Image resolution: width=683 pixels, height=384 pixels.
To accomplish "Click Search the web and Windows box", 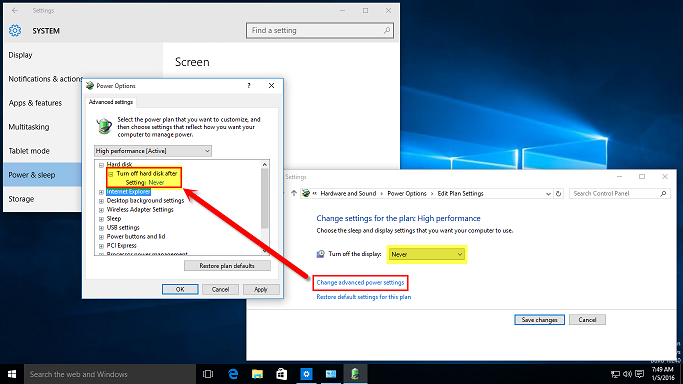I will 110,374.
